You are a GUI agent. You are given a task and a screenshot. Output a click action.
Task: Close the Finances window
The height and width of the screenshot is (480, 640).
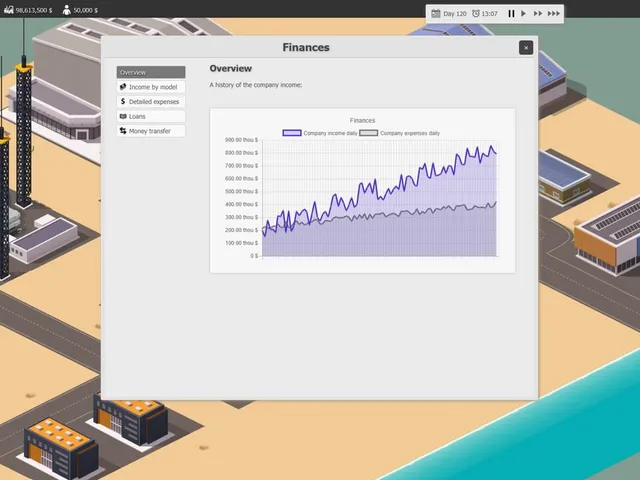(x=526, y=48)
